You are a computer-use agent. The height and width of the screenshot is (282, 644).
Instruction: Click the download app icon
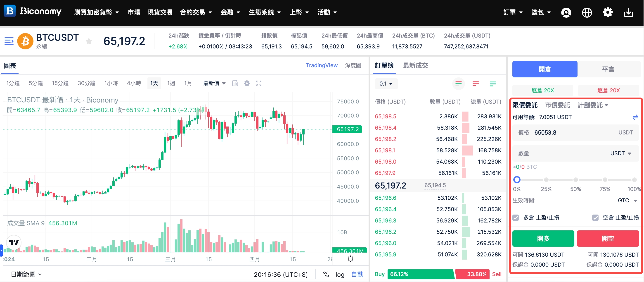pyautogui.click(x=628, y=12)
